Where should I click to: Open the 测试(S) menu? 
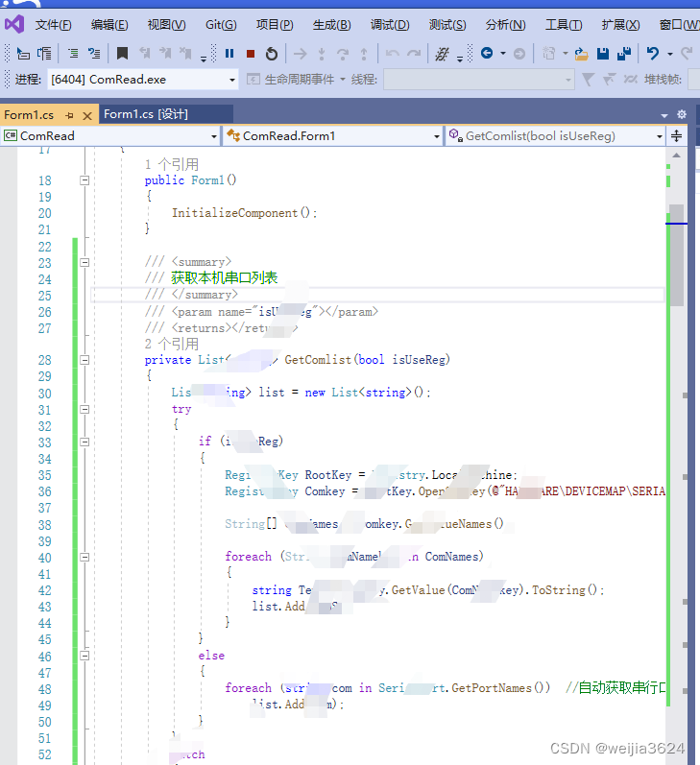tap(447, 24)
